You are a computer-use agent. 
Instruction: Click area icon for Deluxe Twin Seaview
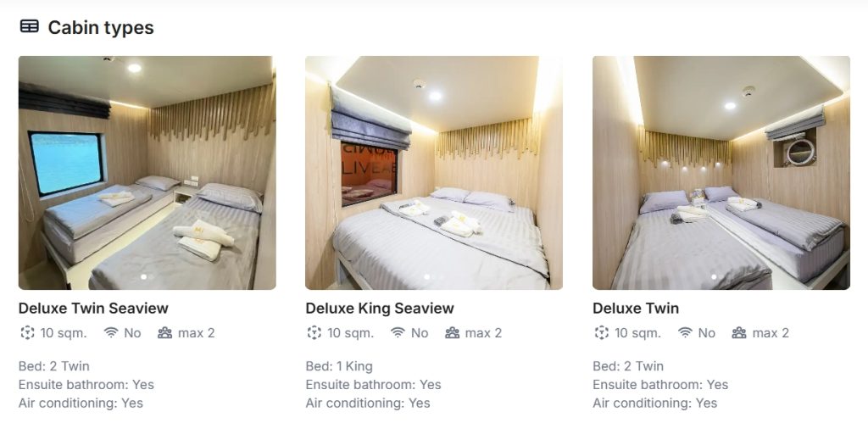[27, 333]
